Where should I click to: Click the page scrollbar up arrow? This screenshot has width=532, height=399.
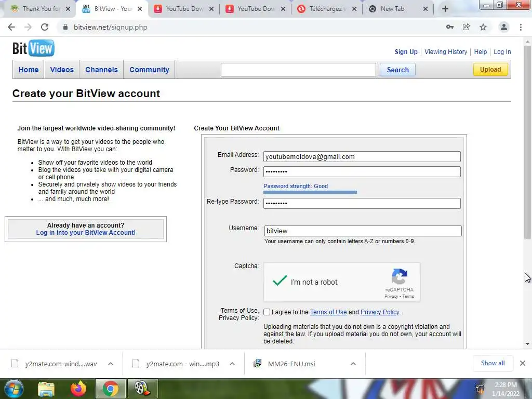[x=528, y=42]
